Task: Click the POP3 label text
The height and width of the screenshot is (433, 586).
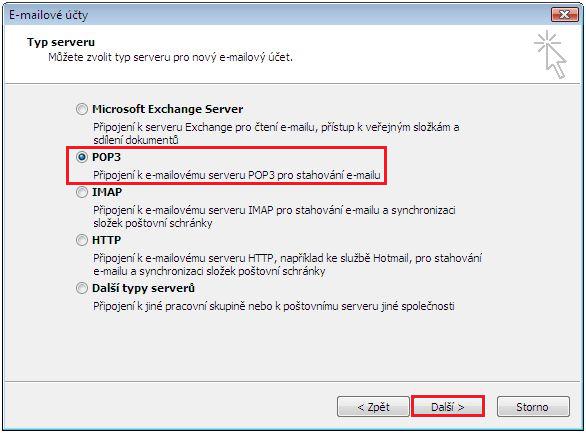Action: click(107, 157)
